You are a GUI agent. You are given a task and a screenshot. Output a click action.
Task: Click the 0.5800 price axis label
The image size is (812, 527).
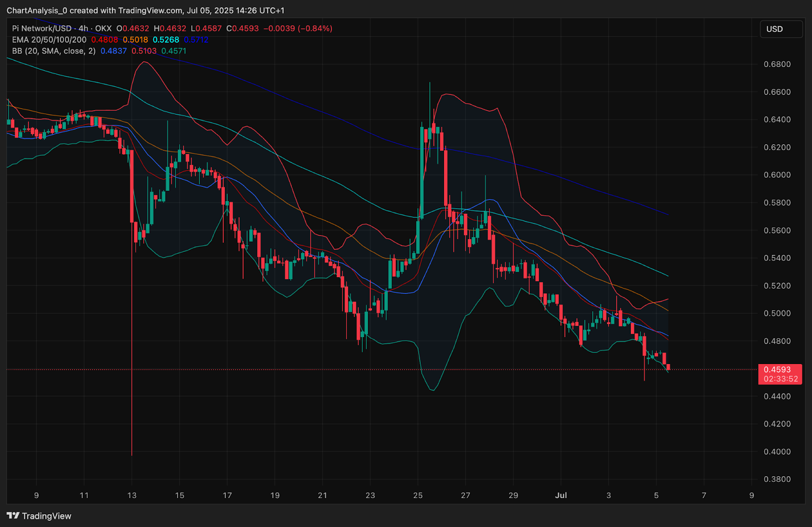pos(777,203)
